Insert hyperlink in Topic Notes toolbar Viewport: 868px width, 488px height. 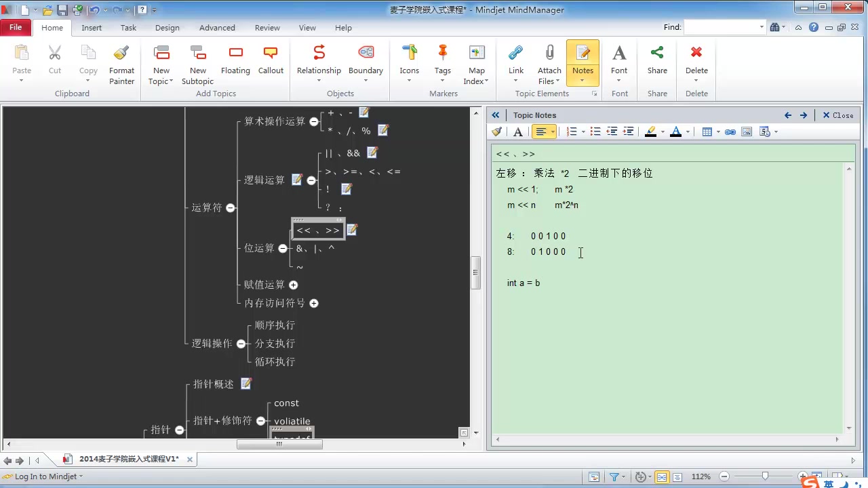pyautogui.click(x=730, y=132)
